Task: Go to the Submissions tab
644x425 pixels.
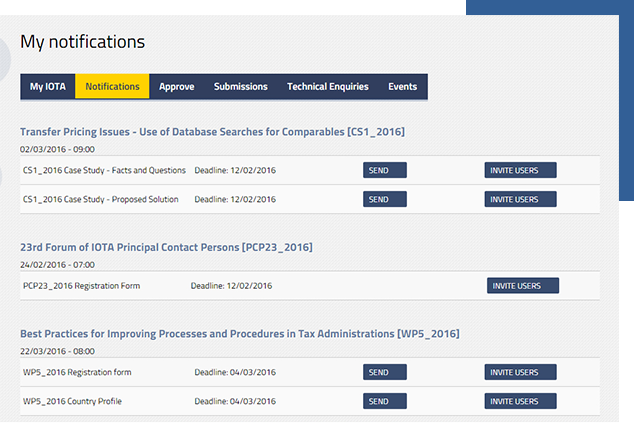Action: click(x=240, y=87)
